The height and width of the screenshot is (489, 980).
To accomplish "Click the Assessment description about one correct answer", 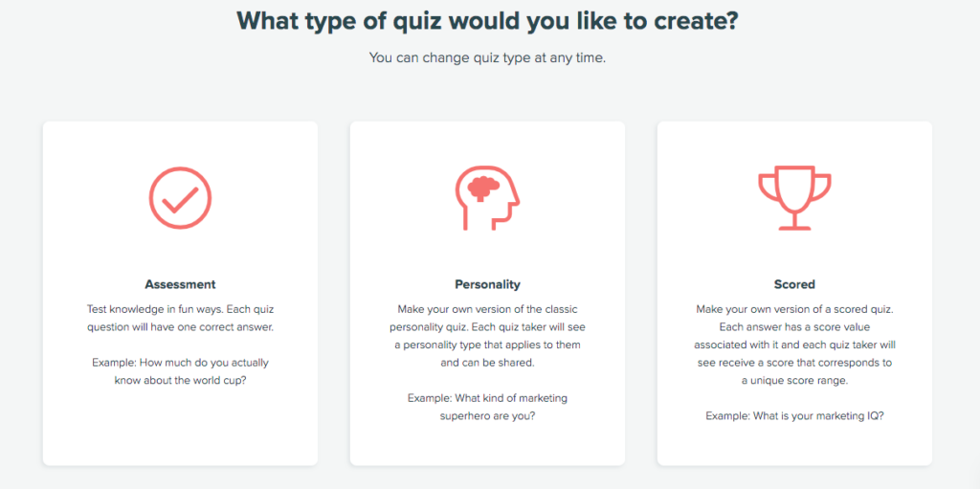I will (180, 318).
